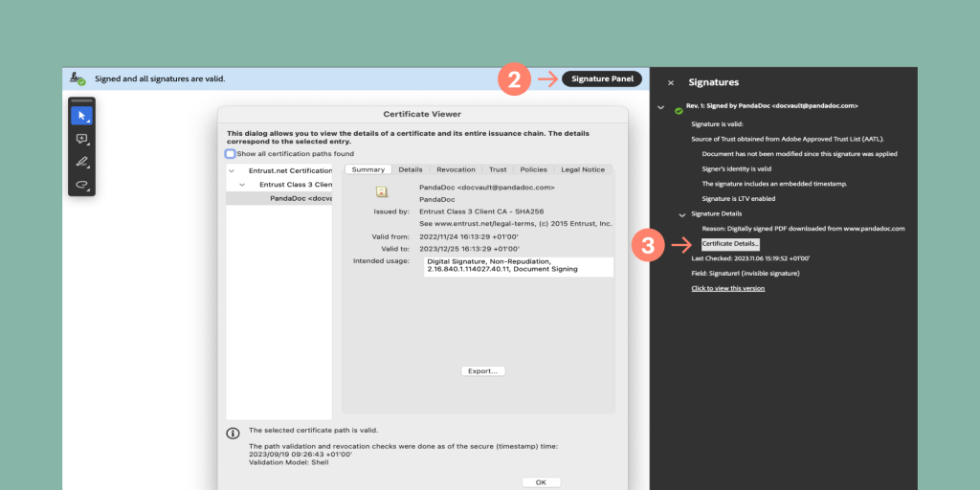Click 'Signature is valid:' line

(717, 123)
